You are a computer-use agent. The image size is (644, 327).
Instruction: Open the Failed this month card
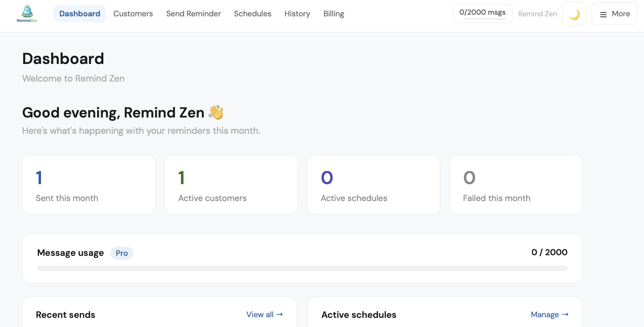point(516,185)
